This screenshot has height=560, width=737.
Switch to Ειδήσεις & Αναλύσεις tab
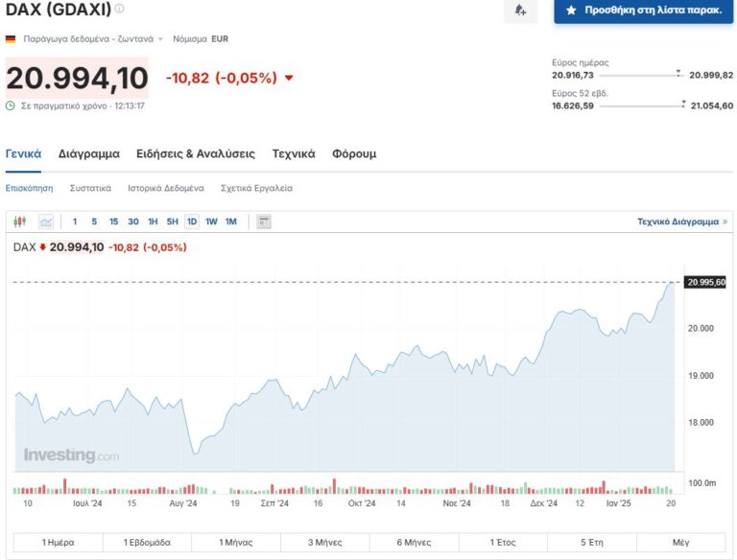pyautogui.click(x=196, y=153)
